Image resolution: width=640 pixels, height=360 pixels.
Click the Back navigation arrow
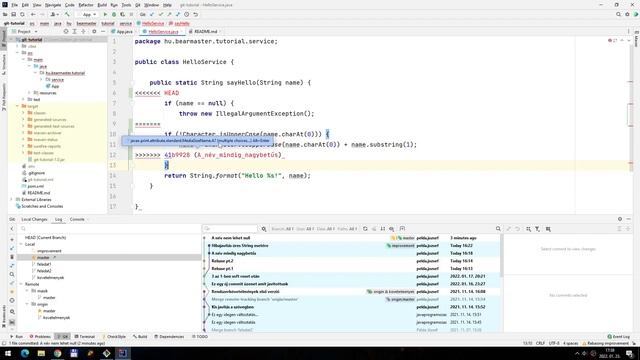tap(33, 14)
